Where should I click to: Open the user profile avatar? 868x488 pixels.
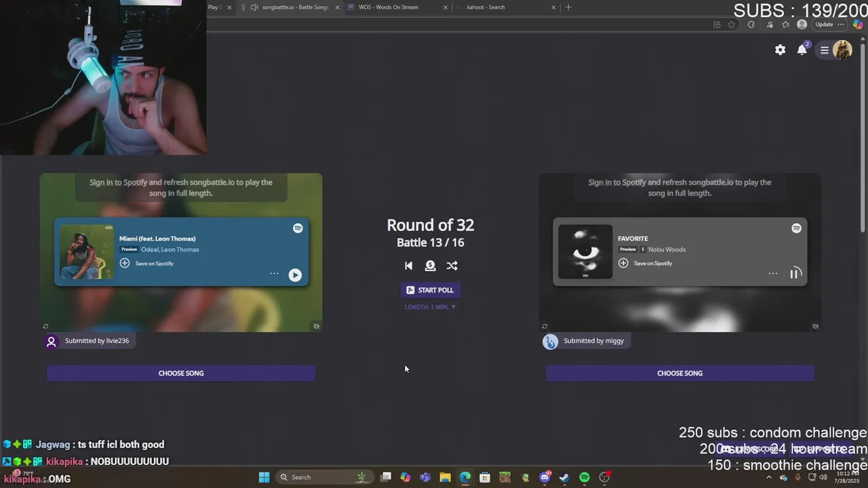coord(842,49)
